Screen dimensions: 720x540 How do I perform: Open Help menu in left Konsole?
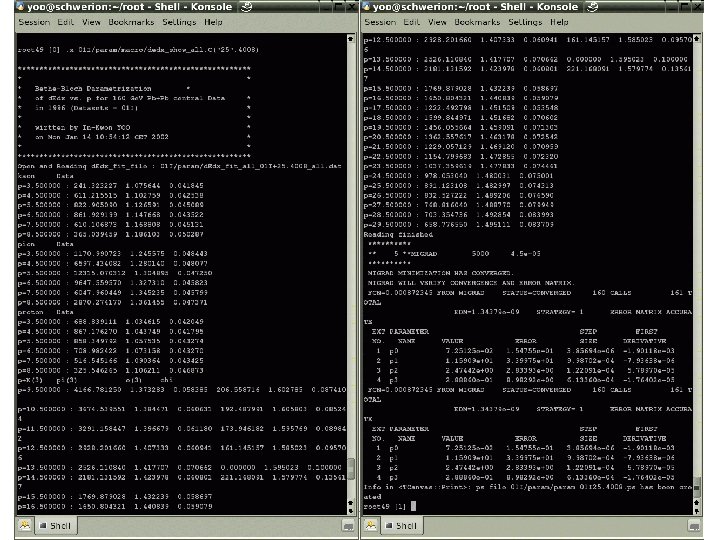point(213,22)
